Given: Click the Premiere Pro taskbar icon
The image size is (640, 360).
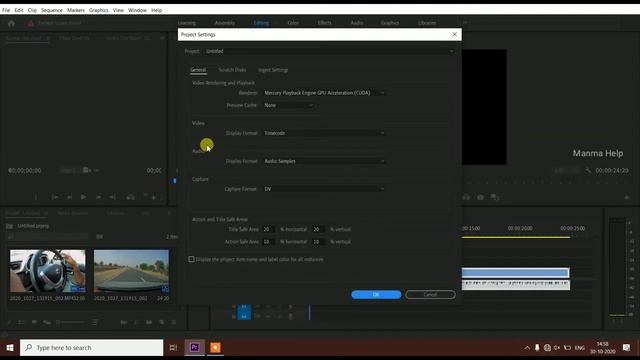Looking at the screenshot, I should point(195,348).
